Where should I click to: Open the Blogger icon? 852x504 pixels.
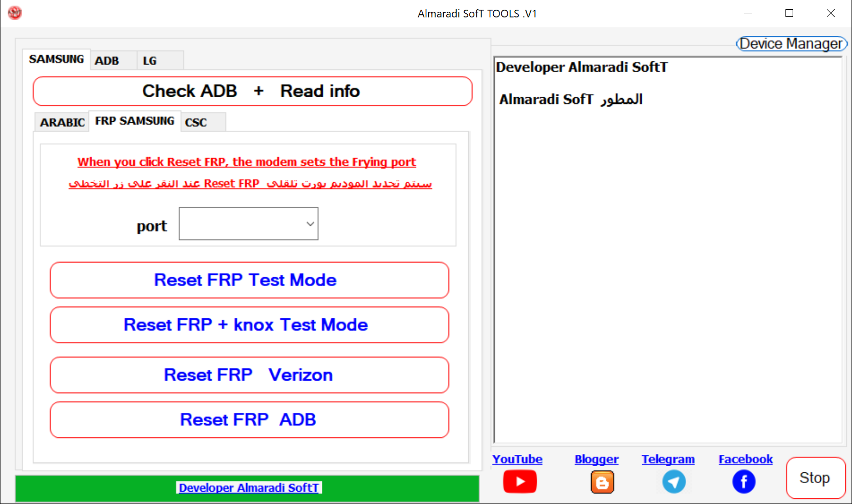point(602,482)
